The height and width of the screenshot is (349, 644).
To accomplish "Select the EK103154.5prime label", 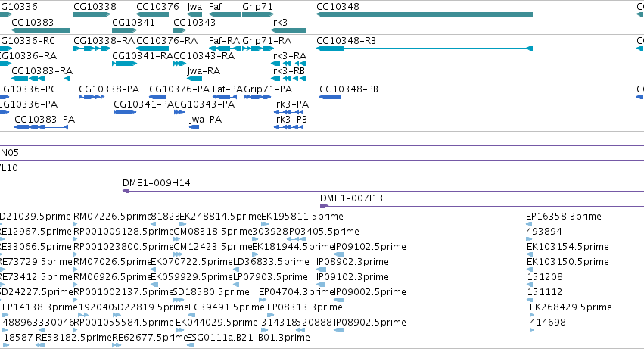I will (x=568, y=247).
